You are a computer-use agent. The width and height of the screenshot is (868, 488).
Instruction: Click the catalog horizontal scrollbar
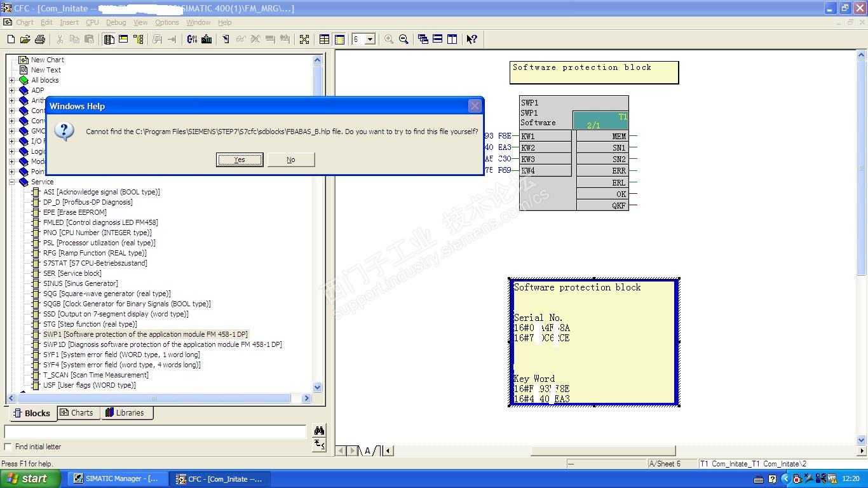click(154, 398)
